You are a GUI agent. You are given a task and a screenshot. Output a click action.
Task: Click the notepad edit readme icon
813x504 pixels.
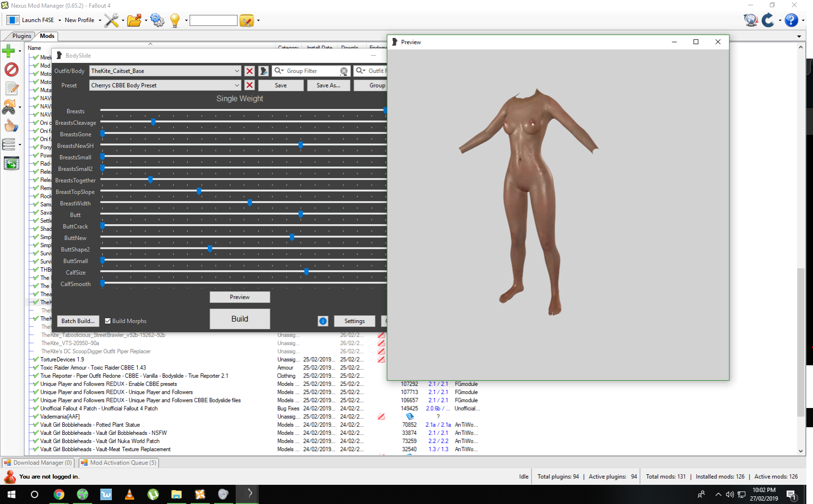pos(12,89)
